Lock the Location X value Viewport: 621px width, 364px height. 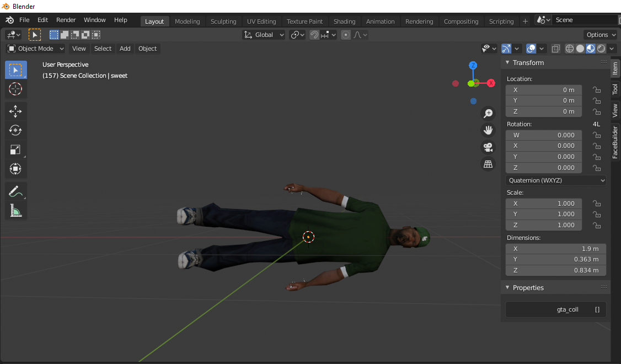(x=596, y=90)
